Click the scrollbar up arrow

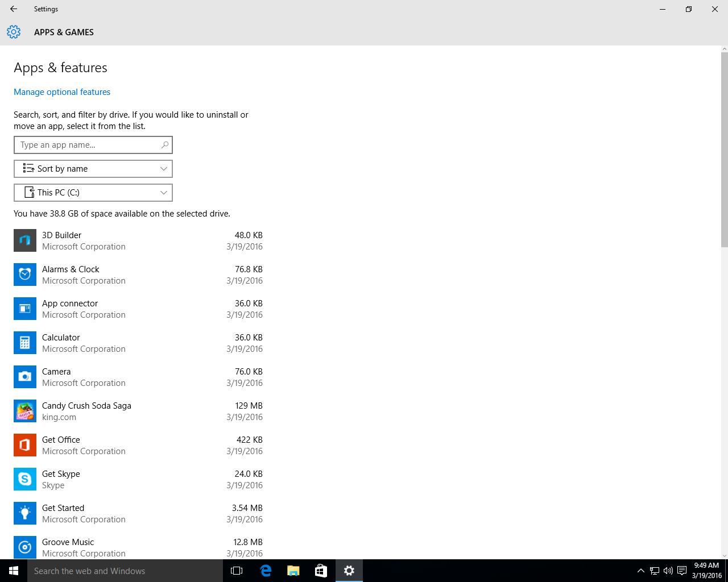coord(724,49)
